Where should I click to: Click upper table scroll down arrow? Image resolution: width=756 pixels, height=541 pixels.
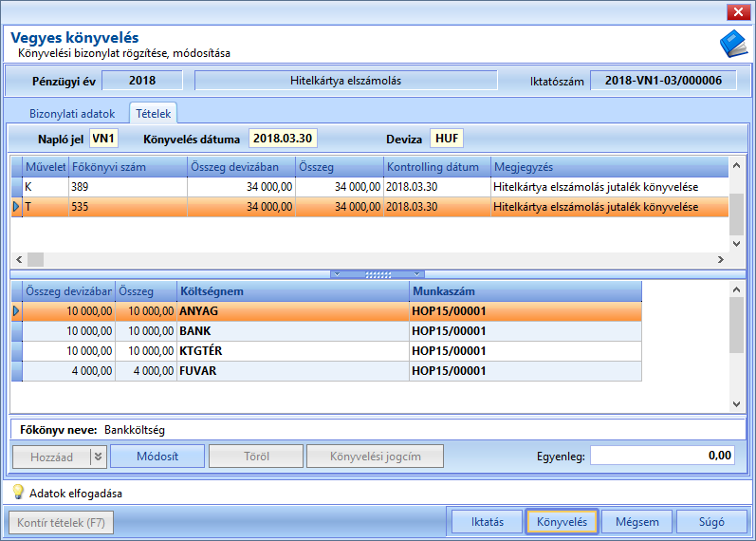[x=736, y=244]
